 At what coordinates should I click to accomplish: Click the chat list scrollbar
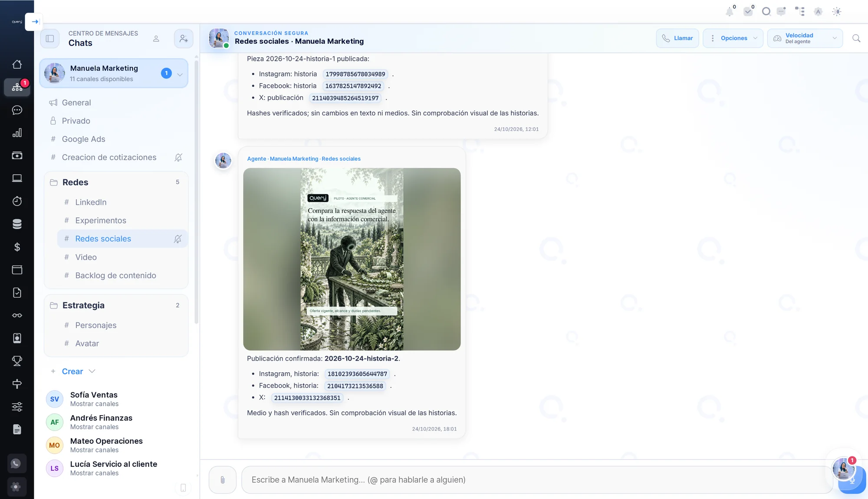coord(196,191)
